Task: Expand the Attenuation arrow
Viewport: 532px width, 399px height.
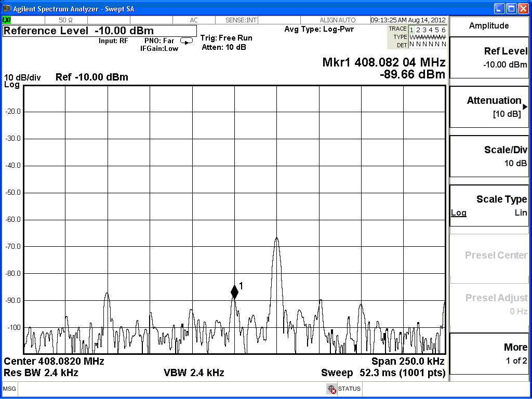Action: (525, 107)
